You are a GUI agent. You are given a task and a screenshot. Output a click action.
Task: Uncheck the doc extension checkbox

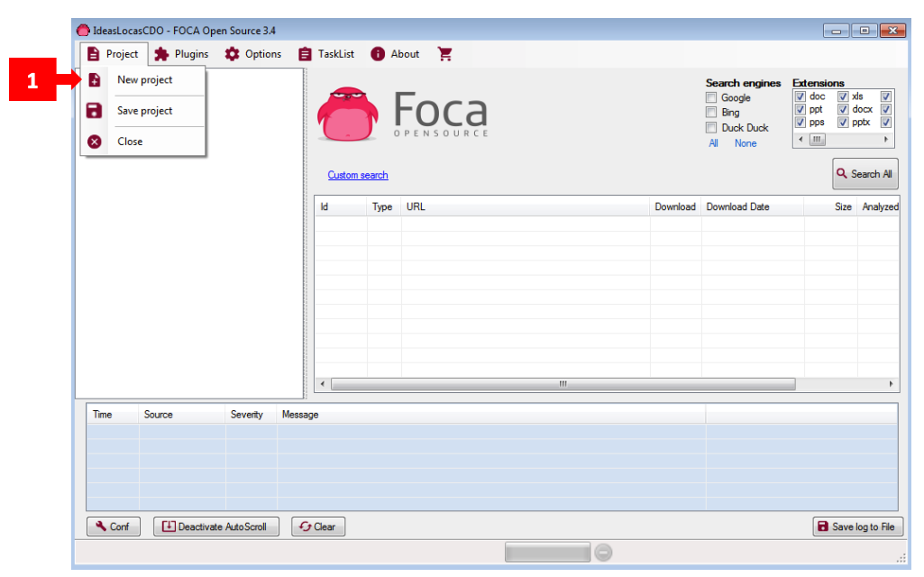(x=800, y=96)
